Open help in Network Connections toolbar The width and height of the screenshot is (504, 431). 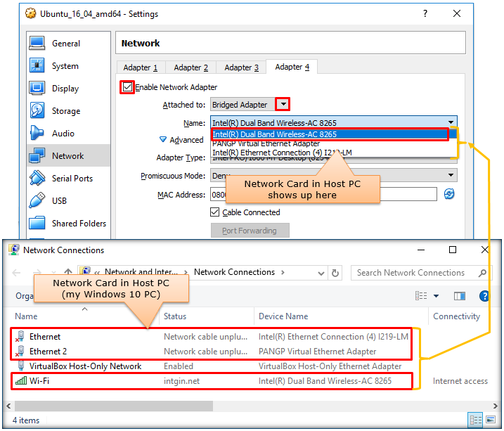(484, 296)
